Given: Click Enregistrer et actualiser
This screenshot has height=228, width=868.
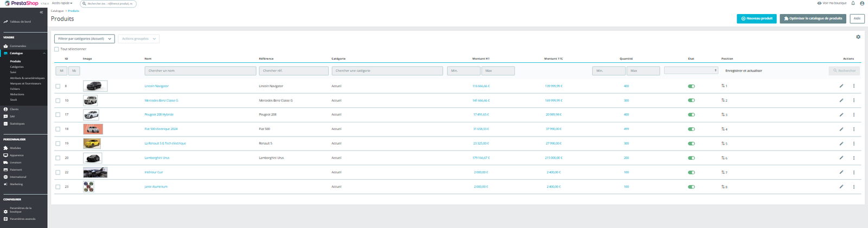Looking at the screenshot, I should (744, 70).
